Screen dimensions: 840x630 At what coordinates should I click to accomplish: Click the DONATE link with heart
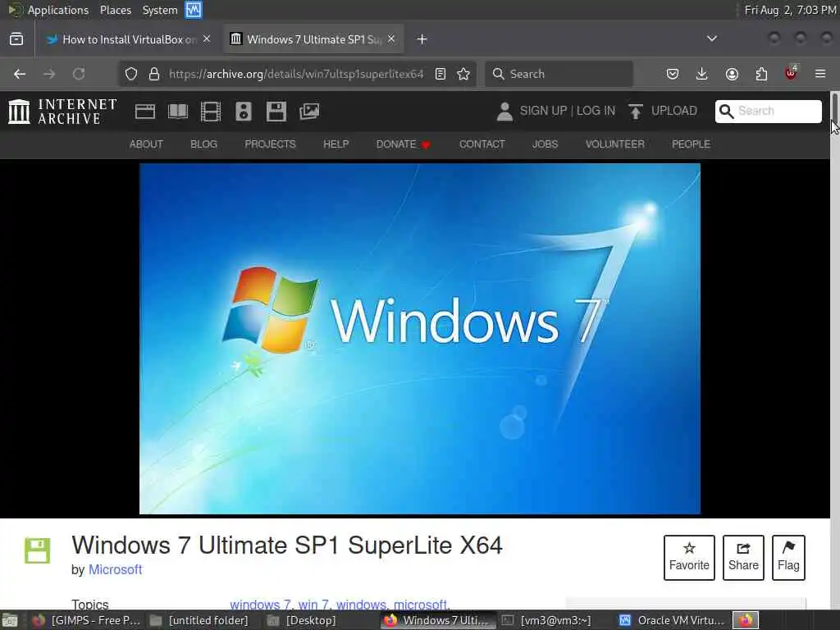click(x=404, y=144)
